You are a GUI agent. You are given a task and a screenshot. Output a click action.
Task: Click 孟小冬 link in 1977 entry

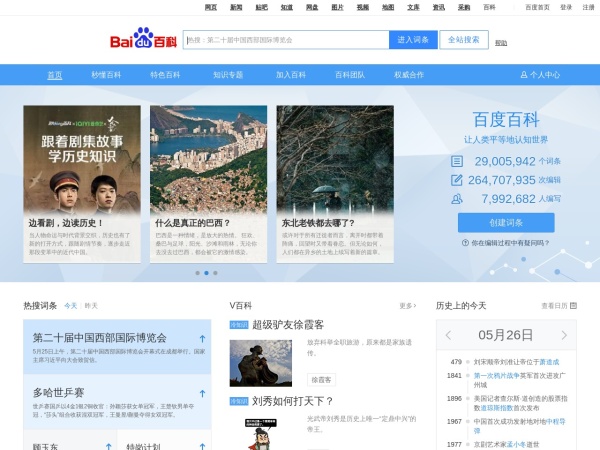(x=516, y=444)
